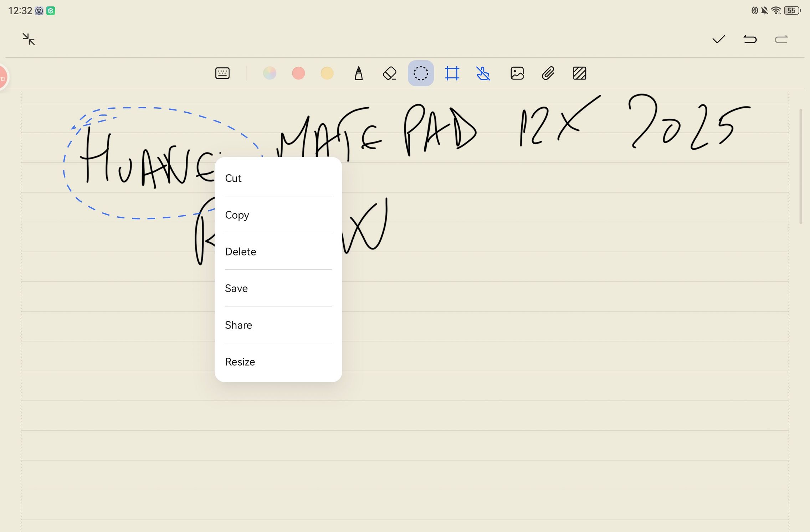Screen dimensions: 810x532
Task: Select the pen tool
Action: tap(359, 73)
